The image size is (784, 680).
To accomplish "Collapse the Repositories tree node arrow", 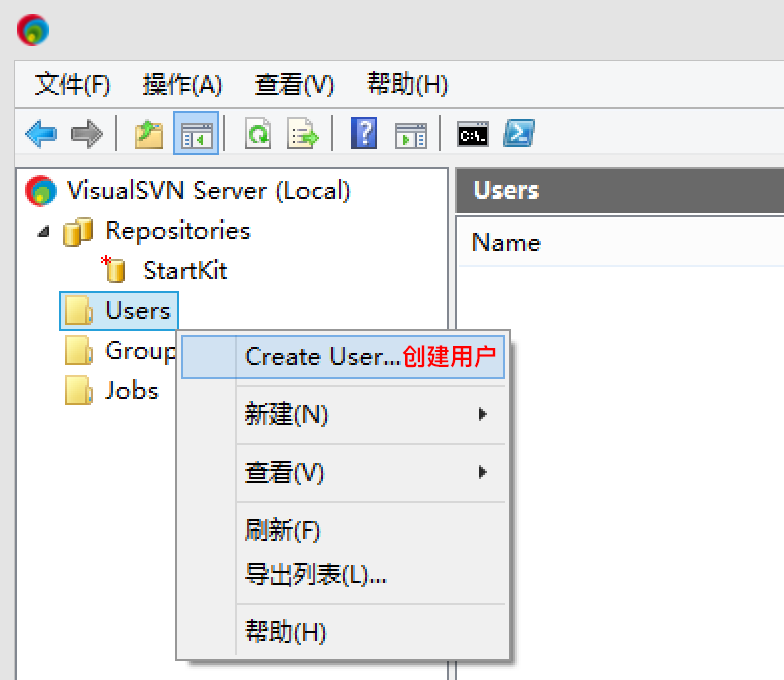I will [x=43, y=231].
